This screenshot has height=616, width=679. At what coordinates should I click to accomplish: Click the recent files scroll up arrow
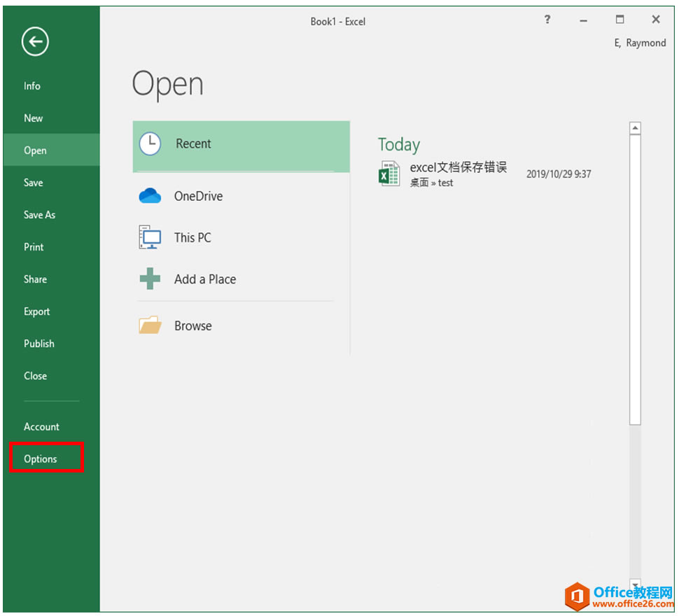(x=636, y=127)
